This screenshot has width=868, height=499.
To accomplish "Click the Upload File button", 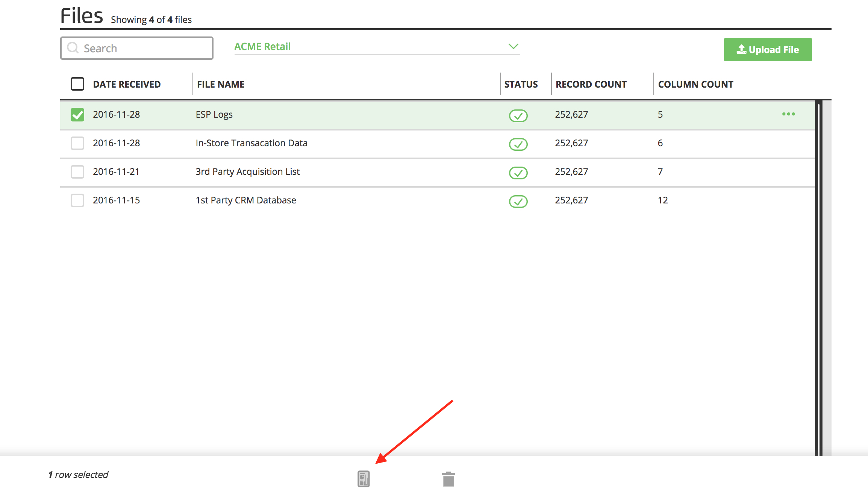I will [x=768, y=50].
